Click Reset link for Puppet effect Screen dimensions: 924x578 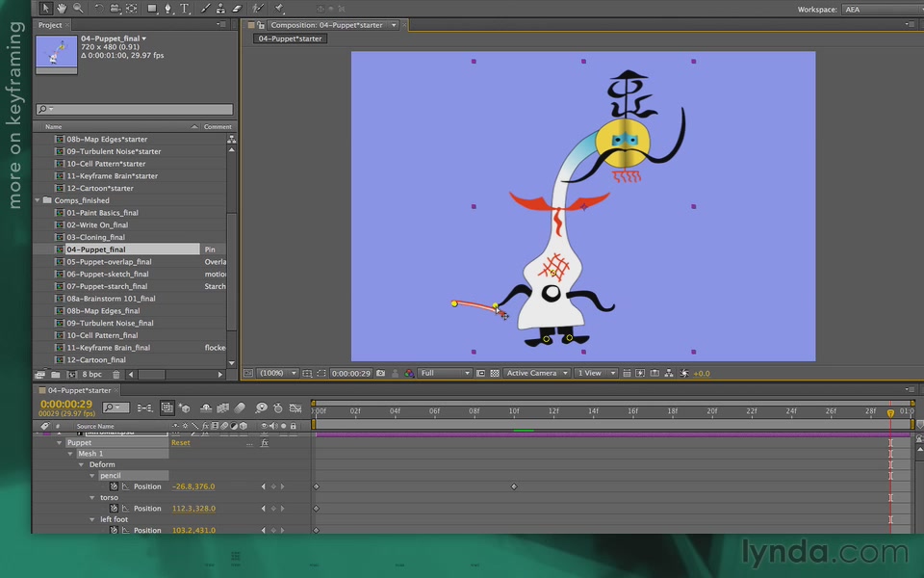[180, 443]
